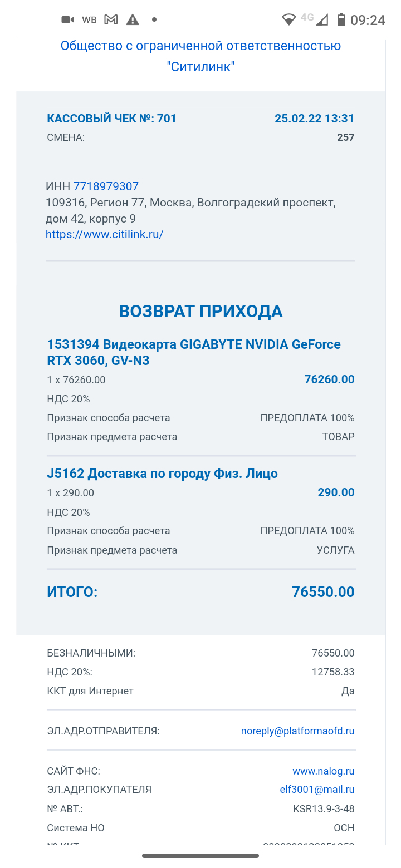Viewport: 401px width, 868px height.
Task: Select the GIGABYTE GeForce RTX 3060 item title
Action: tap(193, 352)
